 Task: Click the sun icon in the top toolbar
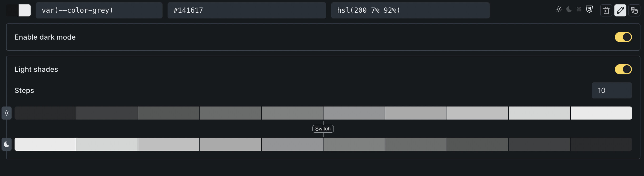[559, 10]
